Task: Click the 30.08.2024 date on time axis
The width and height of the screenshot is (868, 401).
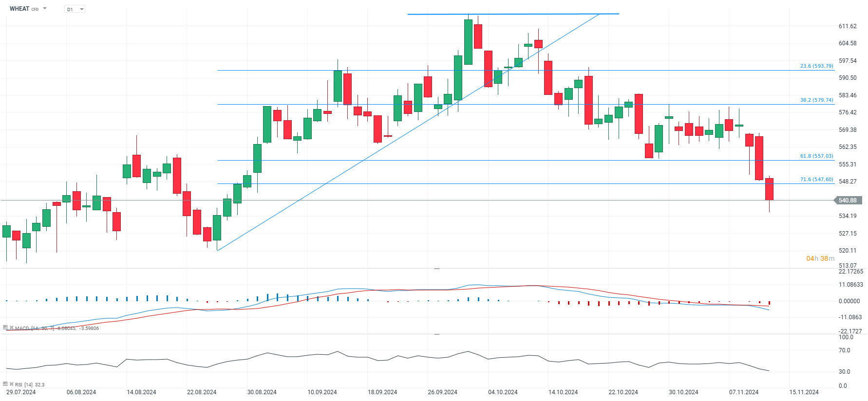Action: (x=262, y=392)
